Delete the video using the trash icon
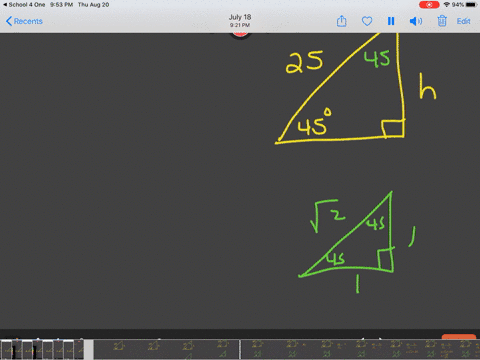Screen dimensions: 480x360 (442, 21)
